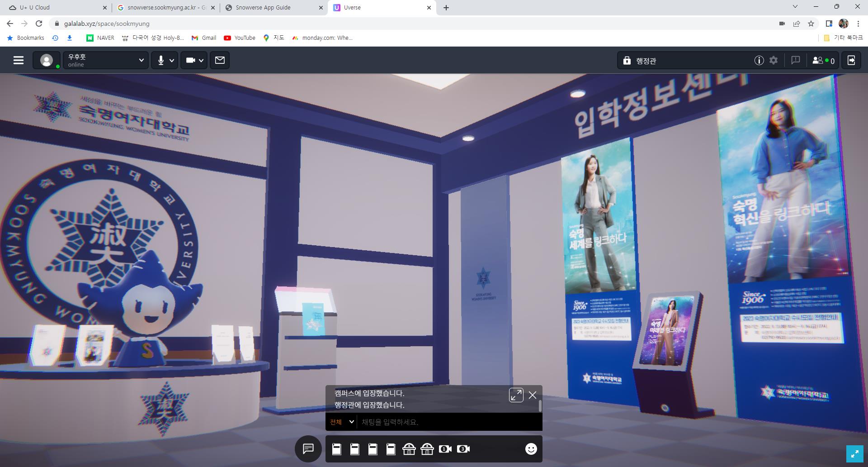Open 지도 maps bookmark
This screenshot has height=467, width=868.
274,38
